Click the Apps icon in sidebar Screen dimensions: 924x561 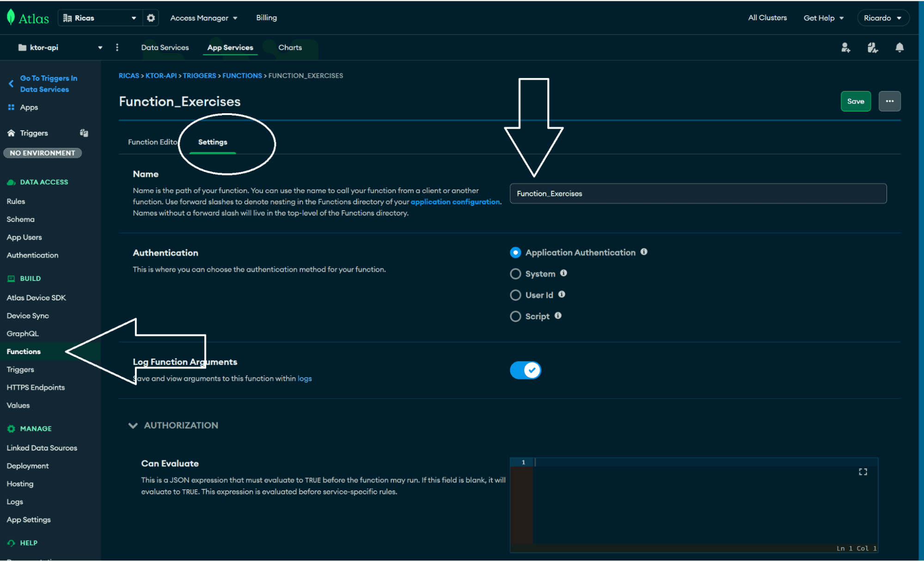click(11, 107)
